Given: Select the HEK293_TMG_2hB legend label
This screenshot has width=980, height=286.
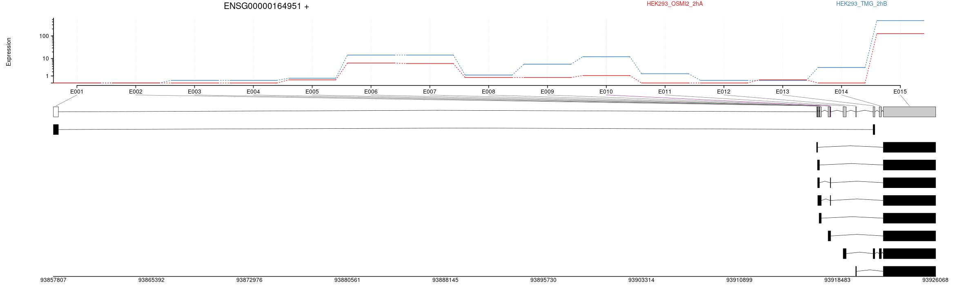Looking at the screenshot, I should tap(862, 4).
